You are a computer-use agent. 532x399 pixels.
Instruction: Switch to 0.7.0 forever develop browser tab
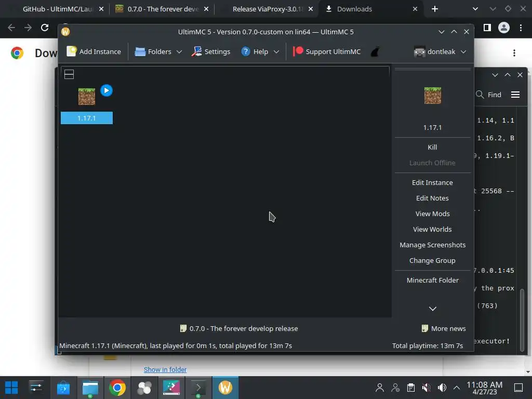163,9
